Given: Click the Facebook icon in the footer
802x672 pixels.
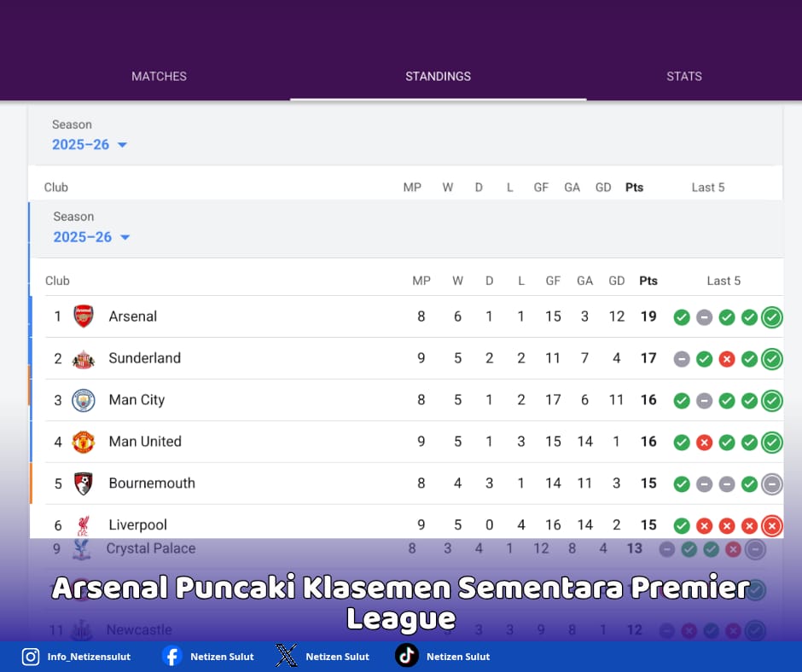Looking at the screenshot, I should (x=171, y=657).
